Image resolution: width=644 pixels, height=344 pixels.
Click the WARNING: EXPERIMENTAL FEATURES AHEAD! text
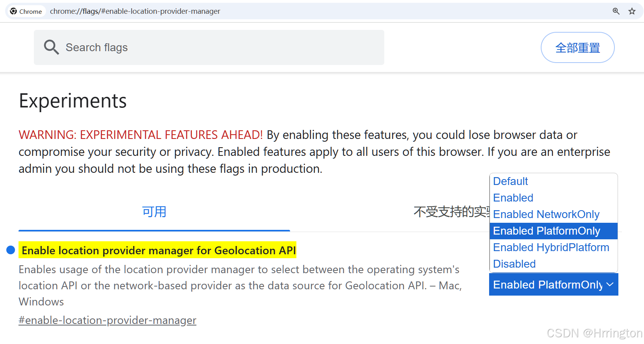pyautogui.click(x=141, y=135)
